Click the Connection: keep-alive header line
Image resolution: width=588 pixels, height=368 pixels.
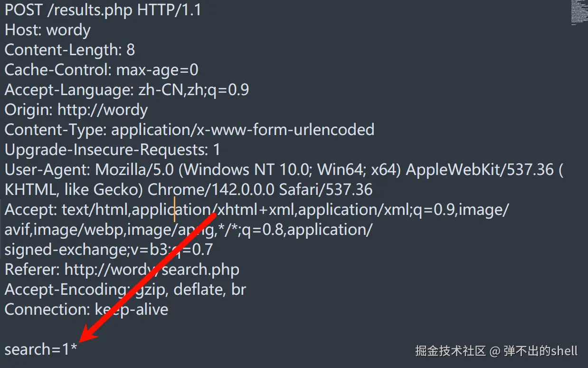point(86,310)
